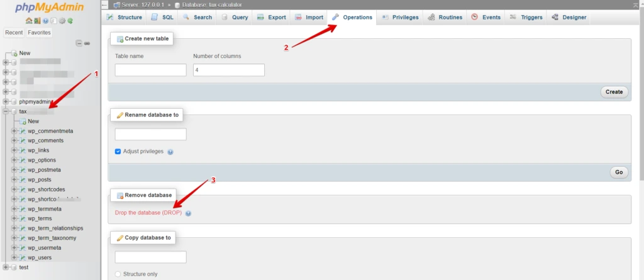The height and width of the screenshot is (280, 644).
Task: Collapse the tax database tree node
Action: point(5,111)
